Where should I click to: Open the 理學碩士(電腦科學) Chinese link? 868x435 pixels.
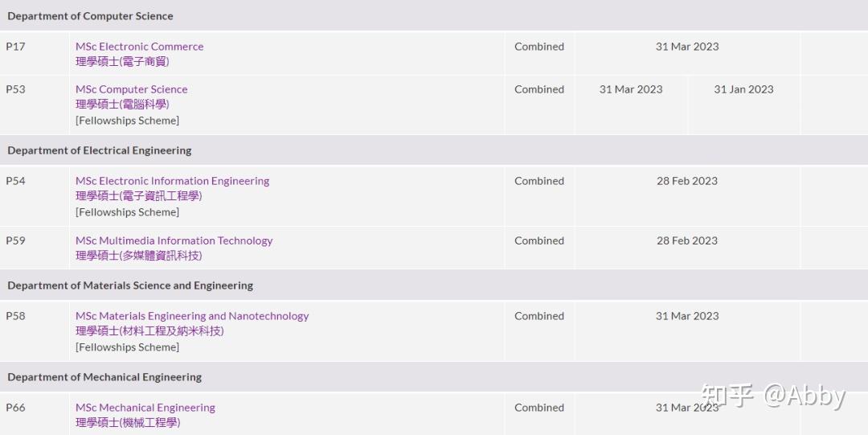point(122,105)
